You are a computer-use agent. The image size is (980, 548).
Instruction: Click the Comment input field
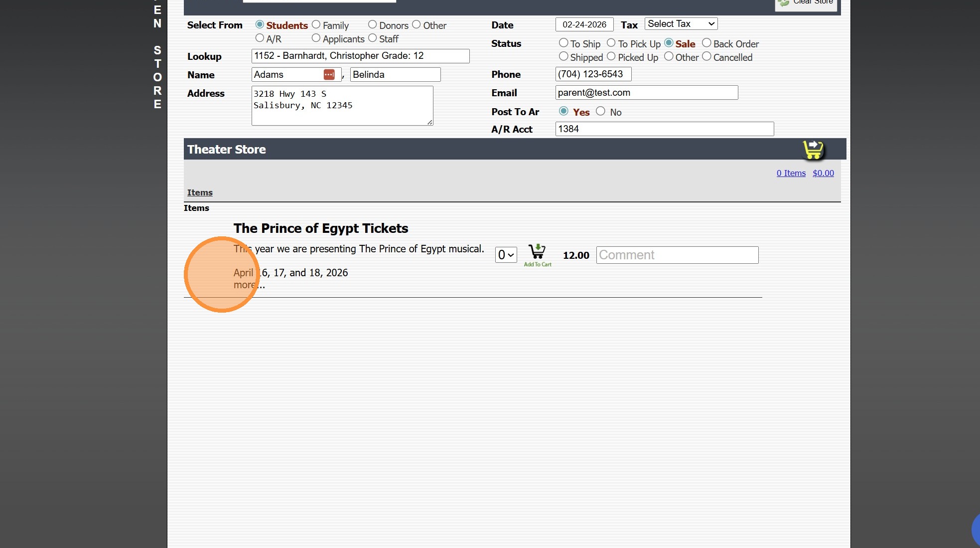point(677,255)
